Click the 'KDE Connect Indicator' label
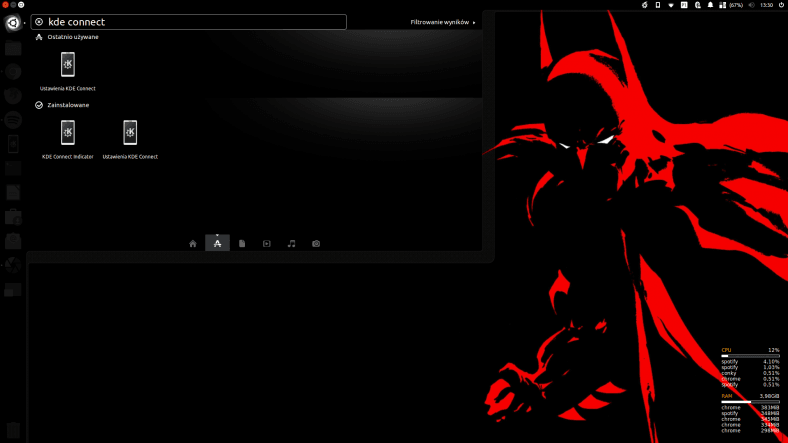This screenshot has width=788, height=443. [68, 157]
